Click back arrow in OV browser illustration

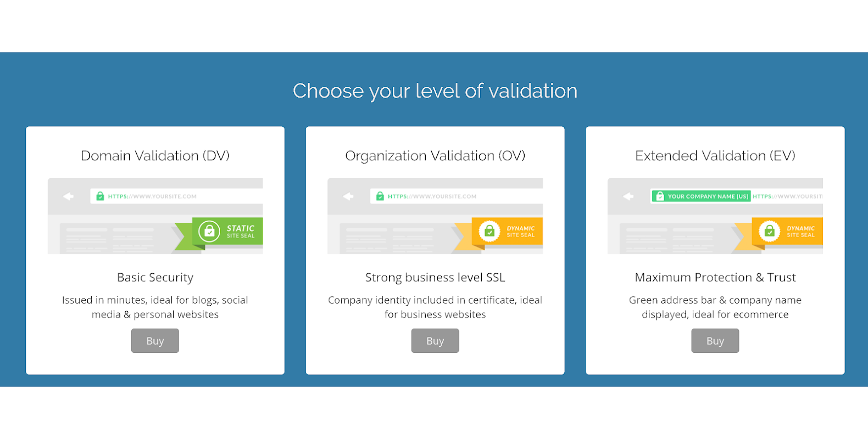pos(348,196)
